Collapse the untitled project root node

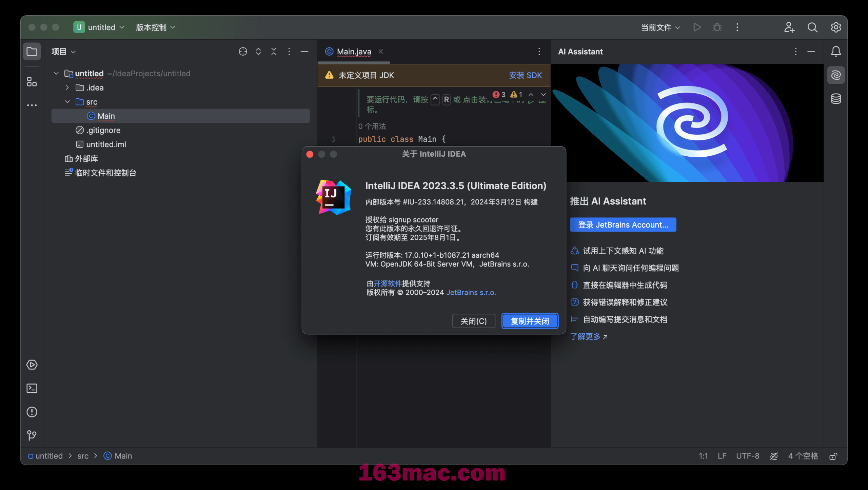(x=56, y=73)
